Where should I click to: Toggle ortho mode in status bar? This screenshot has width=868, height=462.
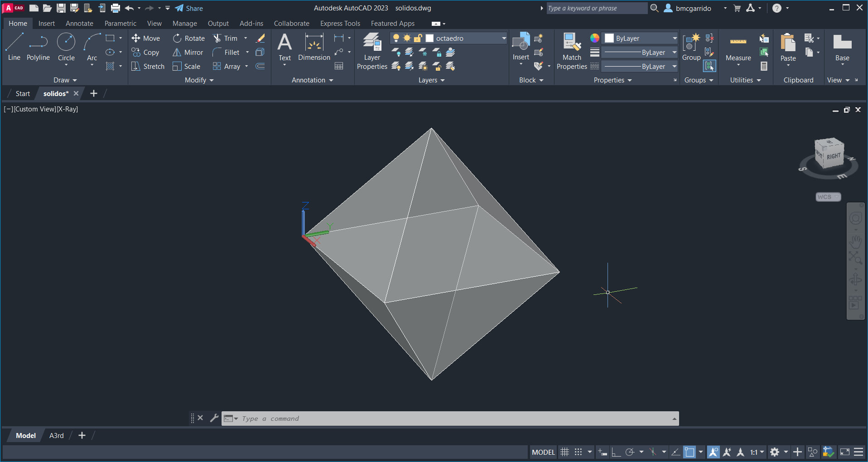click(x=616, y=452)
